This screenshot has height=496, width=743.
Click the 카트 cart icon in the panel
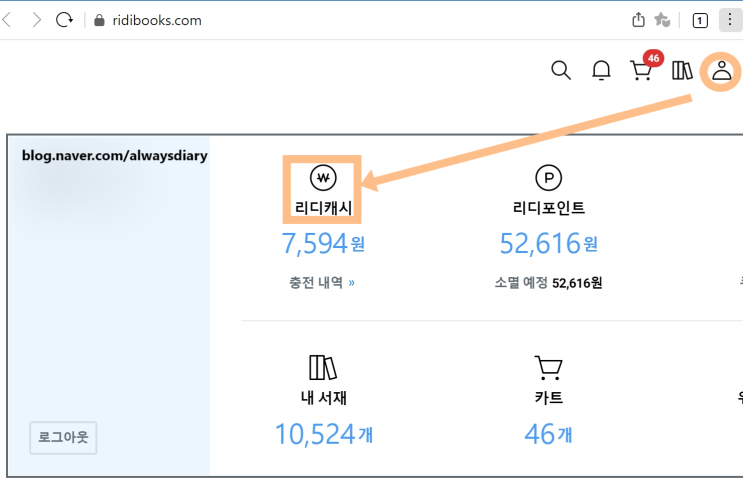click(x=548, y=367)
